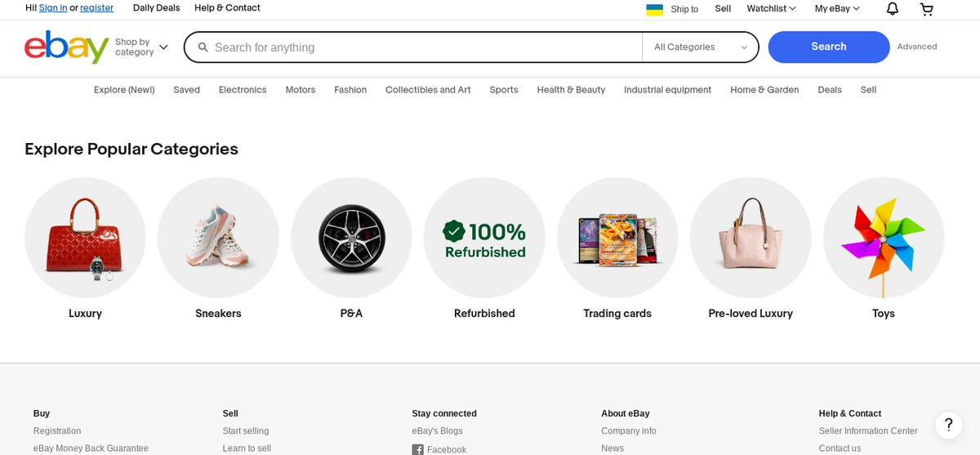
Task: Open the 100% Refurbished category image
Action: click(x=484, y=238)
